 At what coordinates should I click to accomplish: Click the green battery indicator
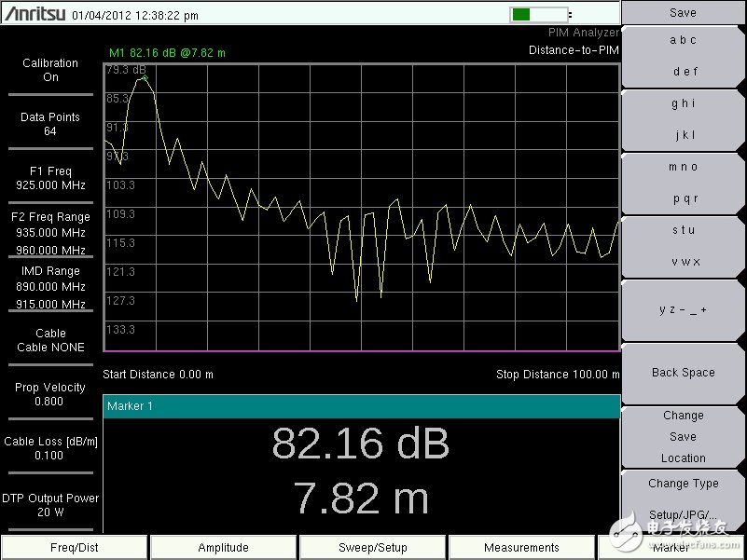pyautogui.click(x=538, y=14)
